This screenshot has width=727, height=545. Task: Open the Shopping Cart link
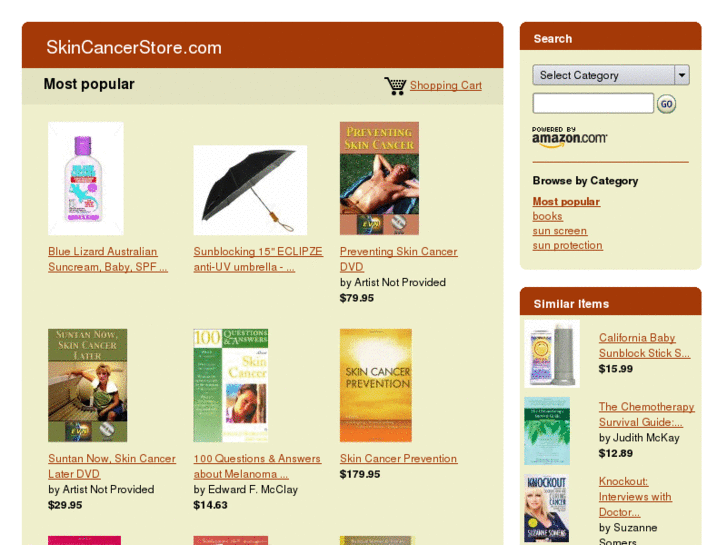pyautogui.click(x=446, y=85)
